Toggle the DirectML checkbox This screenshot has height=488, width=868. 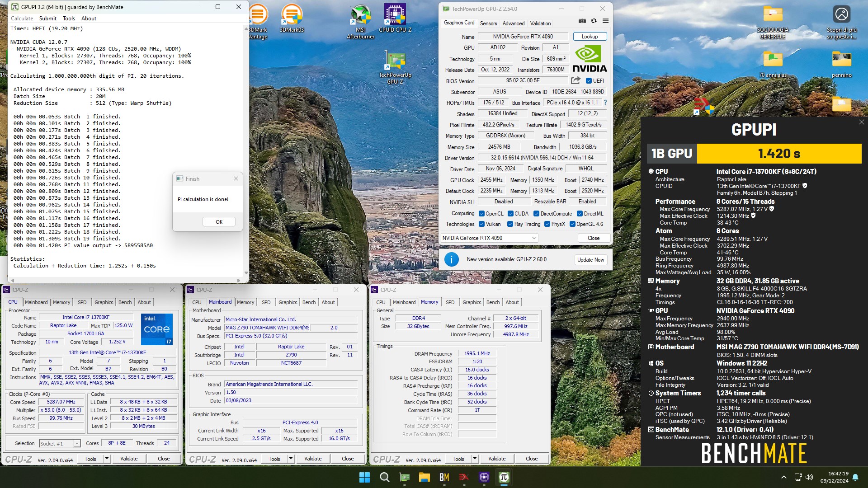580,214
